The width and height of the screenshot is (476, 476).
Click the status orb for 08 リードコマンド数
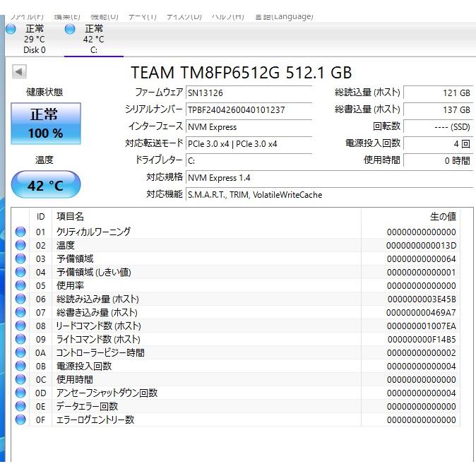click(x=20, y=326)
